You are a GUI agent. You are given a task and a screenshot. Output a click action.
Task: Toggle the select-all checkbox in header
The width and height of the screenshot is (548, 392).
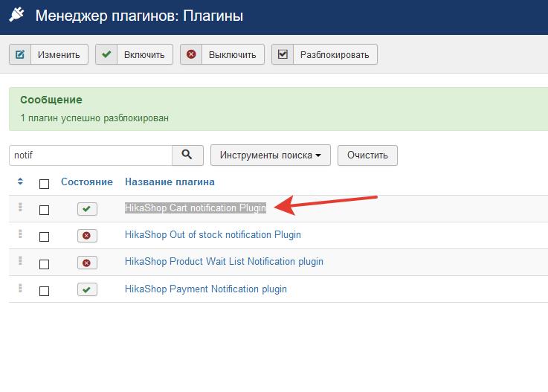[44, 184]
